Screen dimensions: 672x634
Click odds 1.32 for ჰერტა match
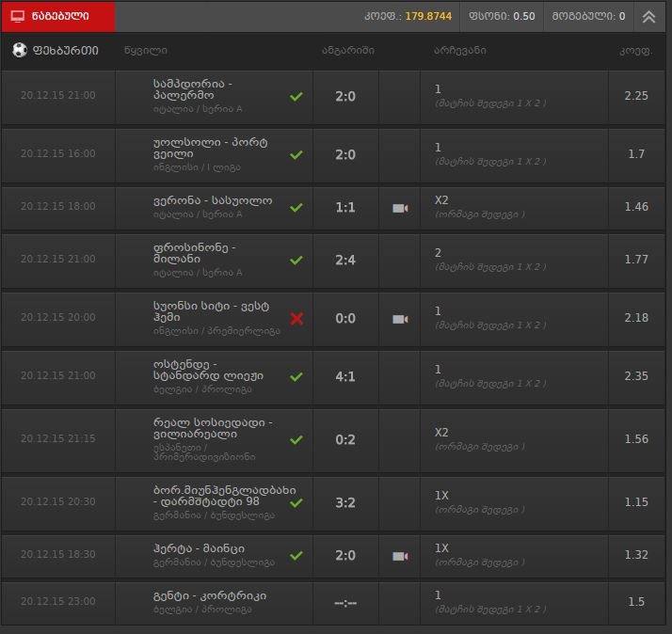pyautogui.click(x=636, y=555)
